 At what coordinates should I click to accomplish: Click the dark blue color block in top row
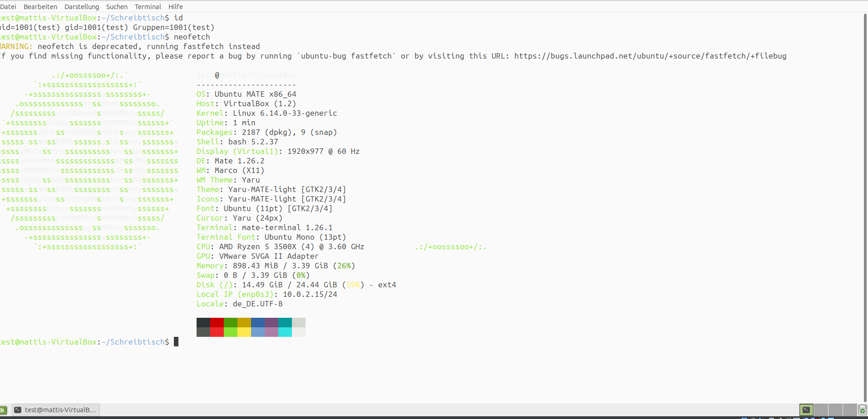258,322
